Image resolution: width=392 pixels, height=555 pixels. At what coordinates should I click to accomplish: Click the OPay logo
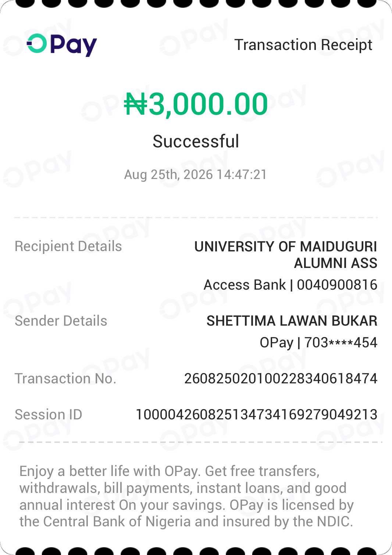[62, 45]
